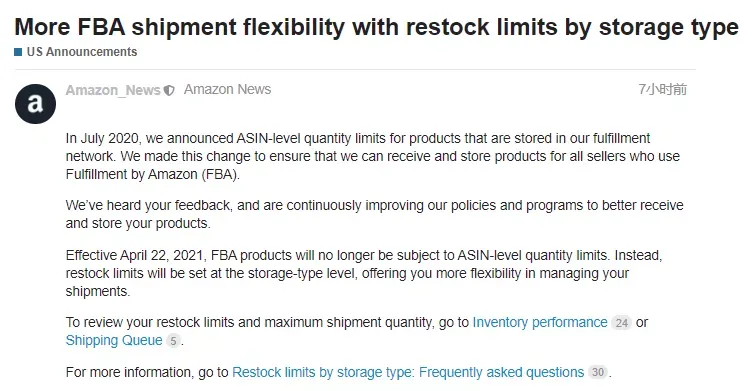Click the paragraph starting 'Effective April 22, 2021'
The image size is (753, 391).
[364, 273]
